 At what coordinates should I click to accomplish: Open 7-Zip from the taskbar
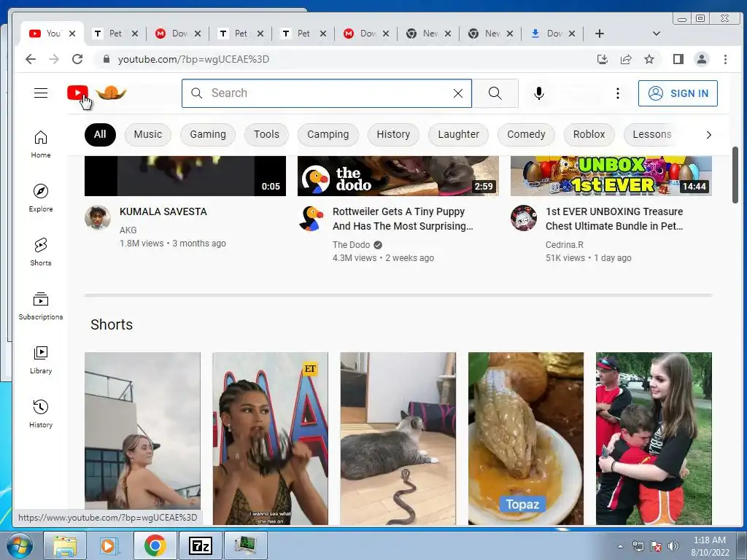coord(200,545)
